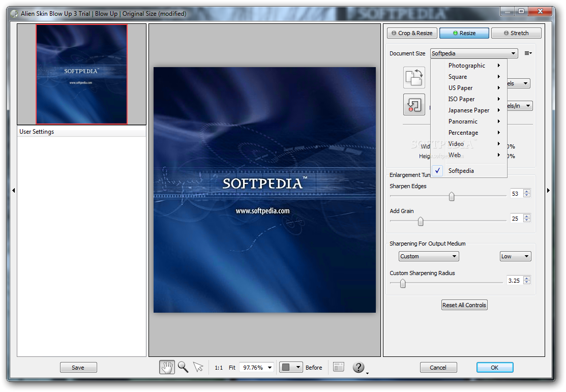
Task: Select the Softpedia thumbnail in navigator
Action: pos(81,74)
